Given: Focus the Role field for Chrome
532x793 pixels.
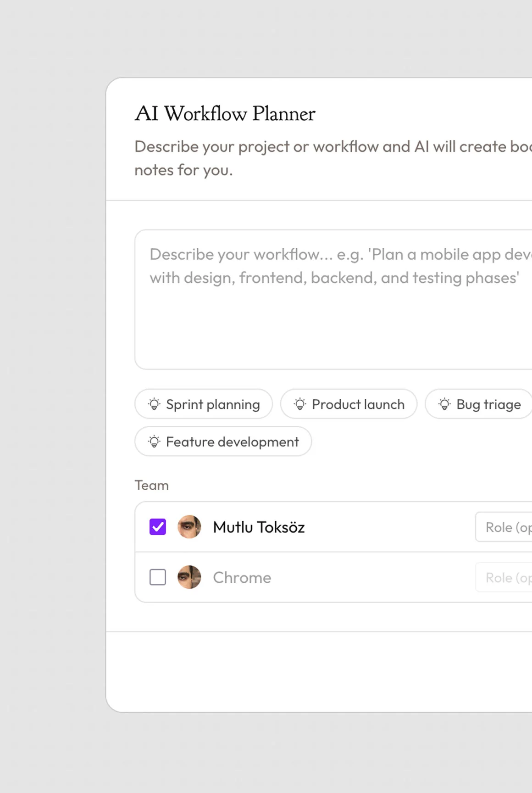Looking at the screenshot, I should coord(504,577).
